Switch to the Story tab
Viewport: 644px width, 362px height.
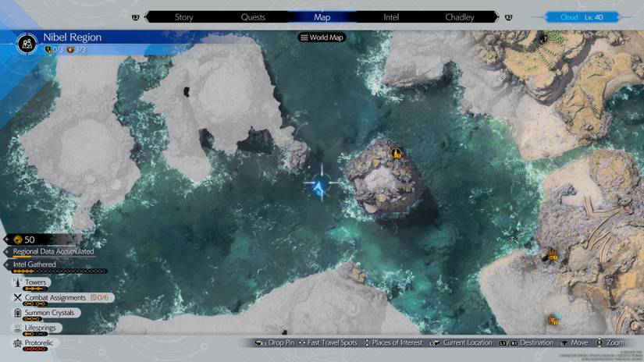point(184,16)
